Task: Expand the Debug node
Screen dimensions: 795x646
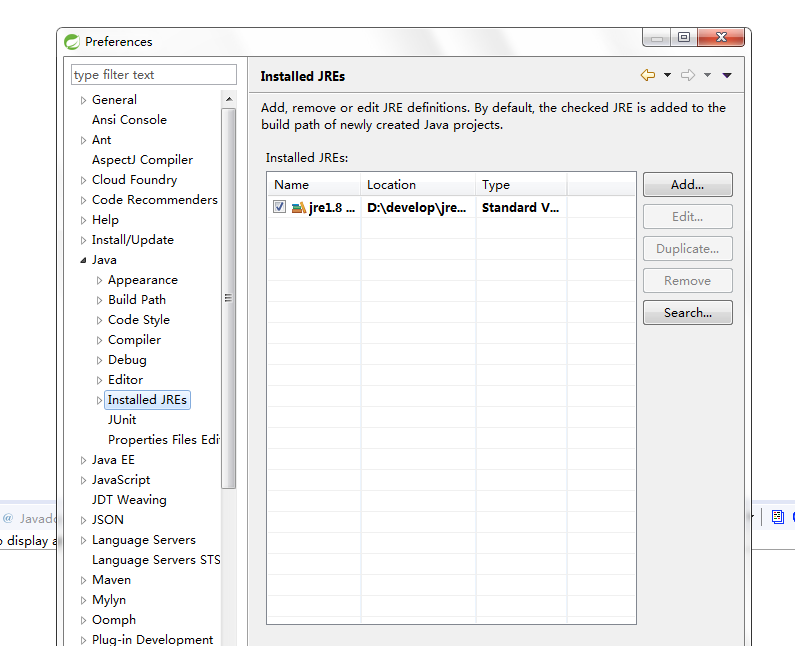Action: click(99, 361)
